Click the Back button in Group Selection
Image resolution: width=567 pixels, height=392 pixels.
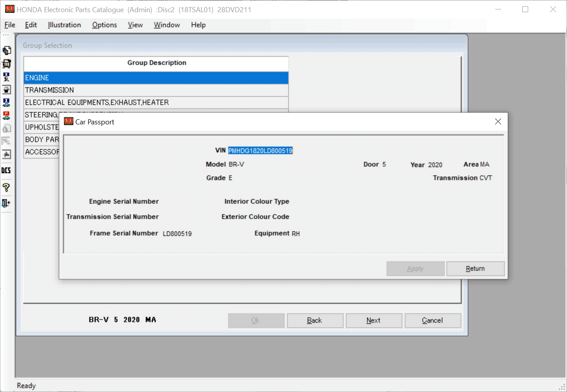(x=315, y=321)
